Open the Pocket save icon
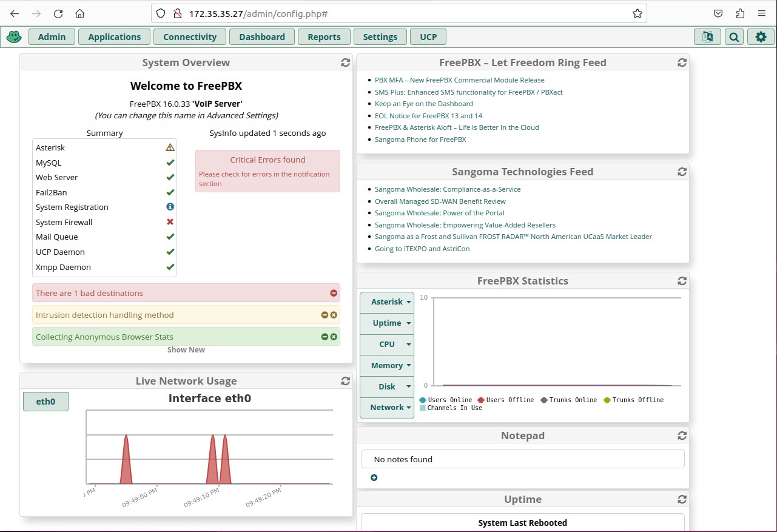777x532 pixels. (718, 13)
